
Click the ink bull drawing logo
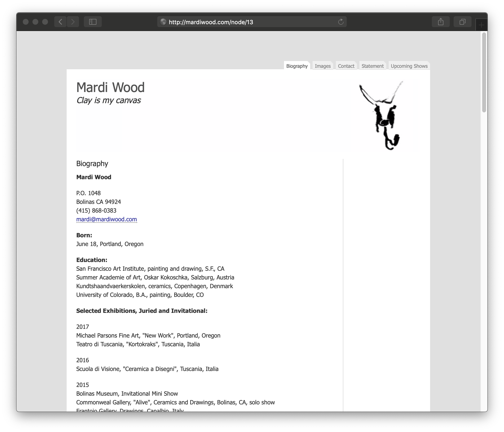tap(381, 116)
